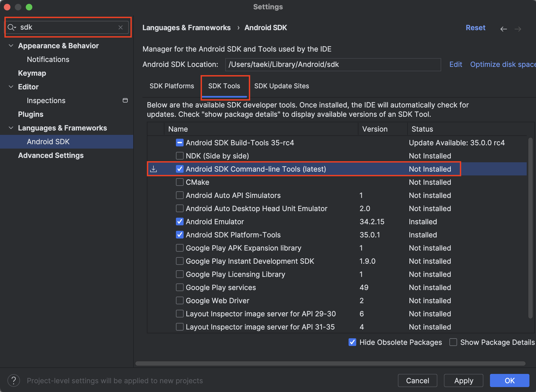The height and width of the screenshot is (392, 536).
Task: Click the search magnifier icon
Action: pyautogui.click(x=11, y=27)
